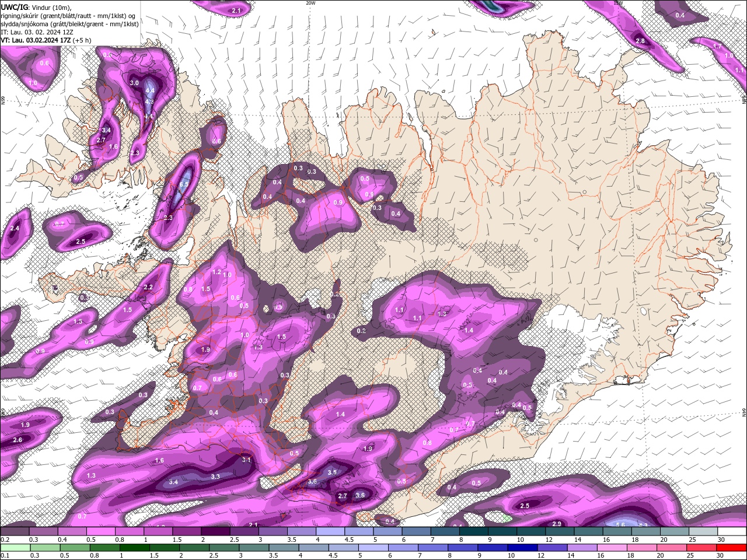Click the 15W longitude label at top
Viewport: 747px width, 560px height.
coord(619,3)
